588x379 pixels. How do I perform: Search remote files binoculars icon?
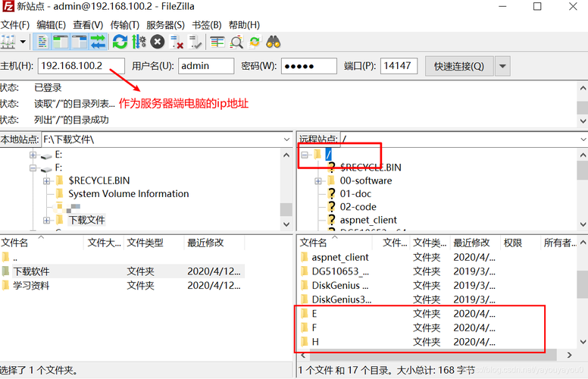tap(274, 42)
